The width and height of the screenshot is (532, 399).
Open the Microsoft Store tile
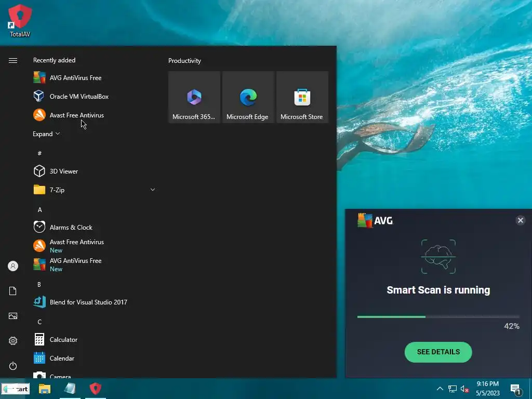click(302, 97)
